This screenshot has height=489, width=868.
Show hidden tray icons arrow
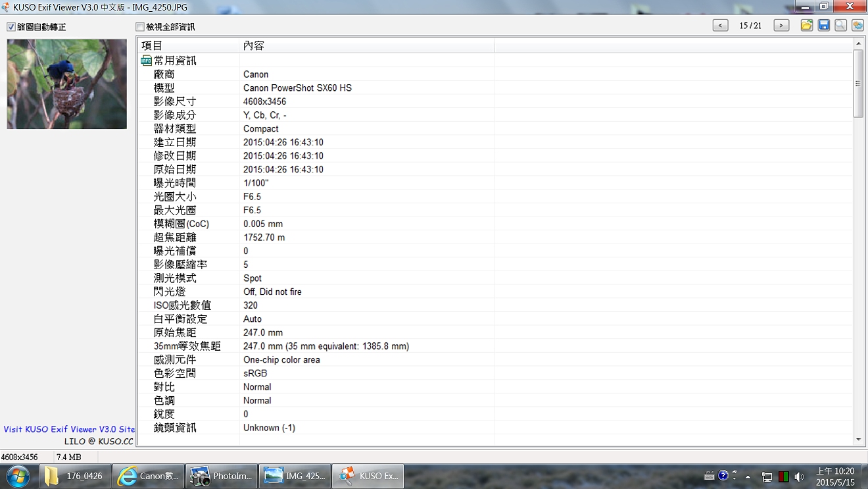748,476
